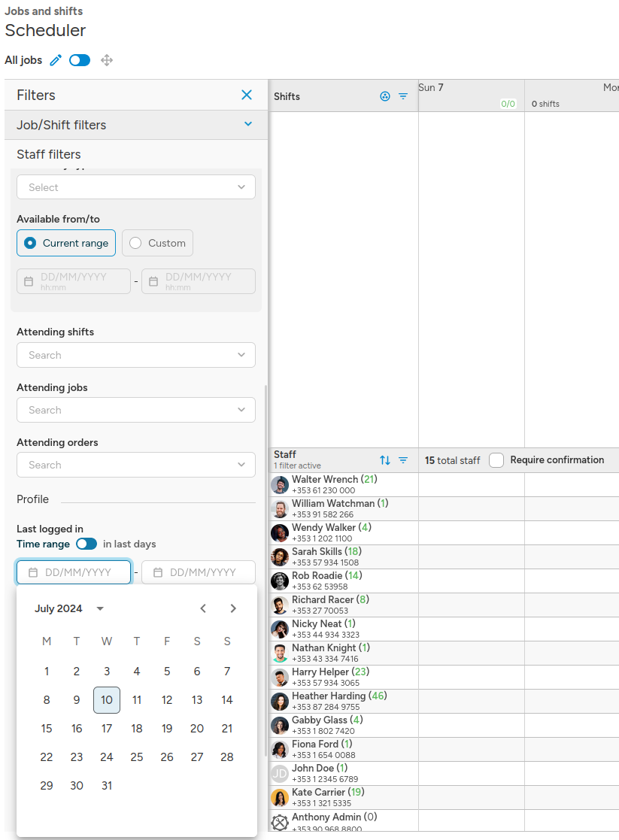Select July 31 in the calendar
Screen dimensions: 619x840
tap(107, 785)
